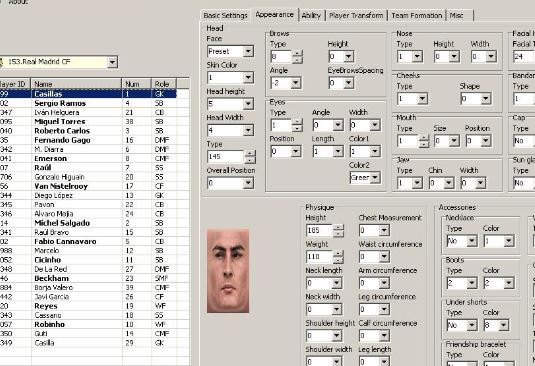Open the Face Preset dropdown
Screen dimensions: 535x366
[248, 51]
